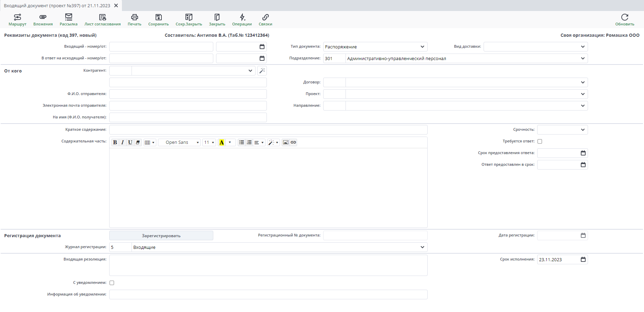
Task: Click the yellow text highlight color swatch
Action: pos(222,142)
